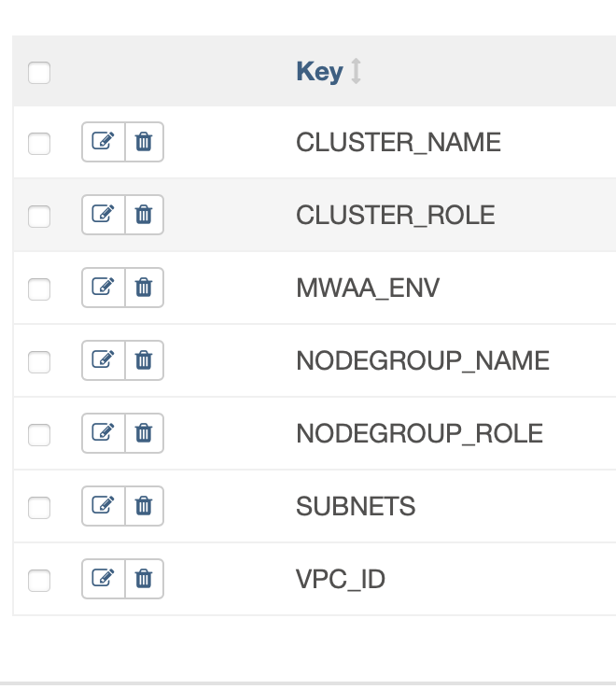Image resolution: width=616 pixels, height=689 pixels.
Task: Check the MWAA_ENV row checkbox
Action: point(39,289)
